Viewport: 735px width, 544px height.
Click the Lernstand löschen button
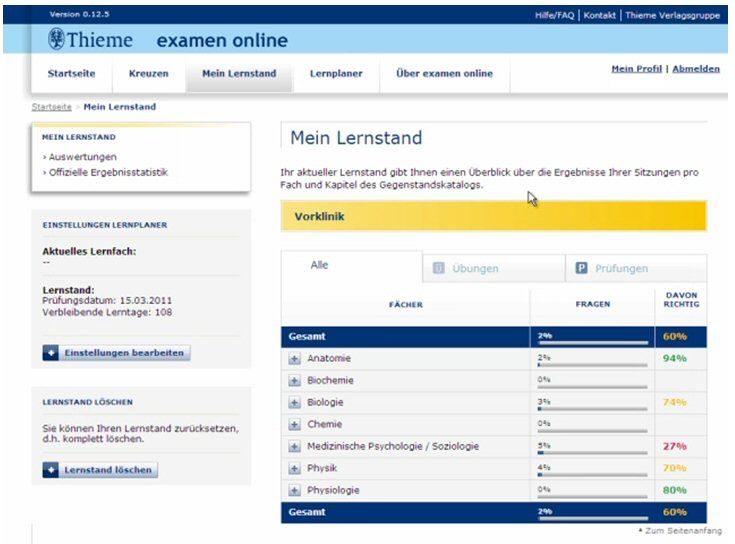100,470
